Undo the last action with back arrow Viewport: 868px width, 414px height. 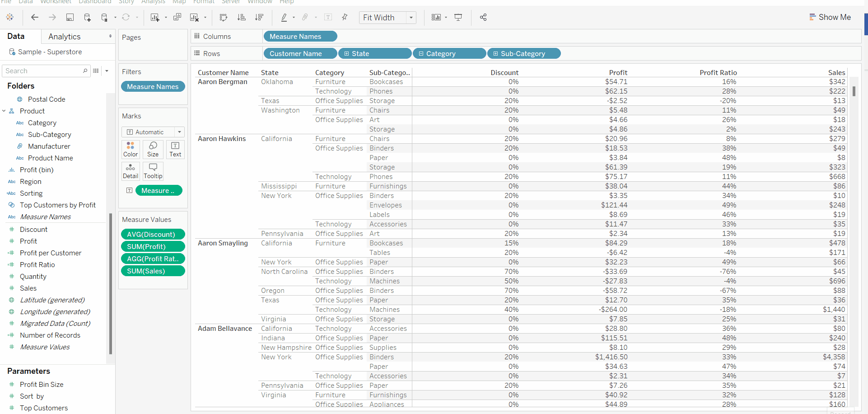click(x=34, y=17)
